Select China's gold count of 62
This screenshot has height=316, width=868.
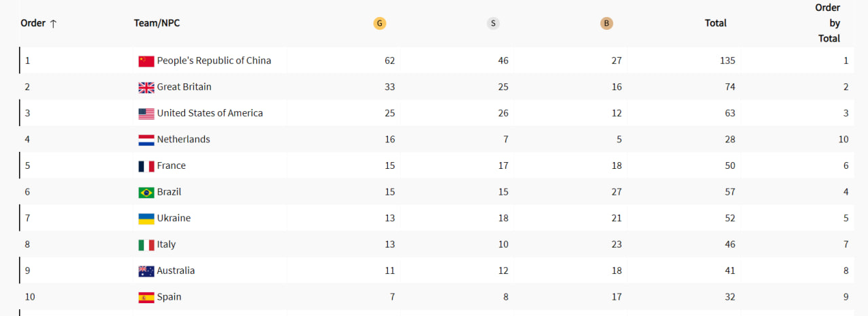point(389,60)
